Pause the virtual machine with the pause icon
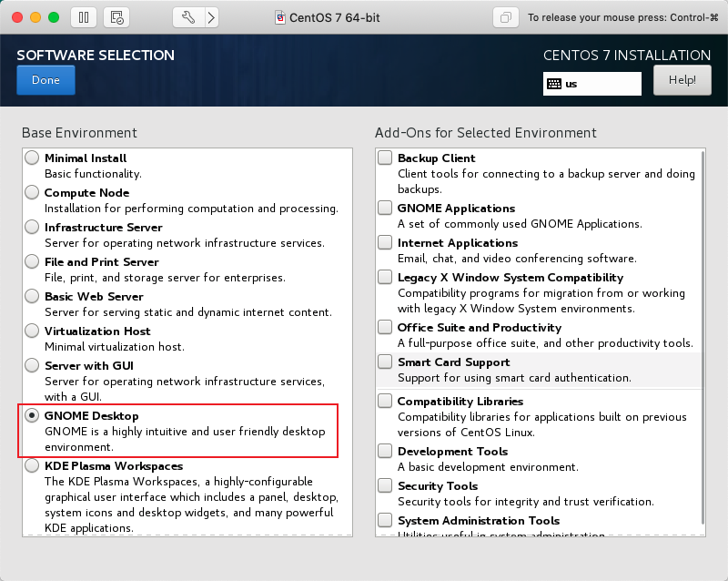This screenshot has width=728, height=581. [84, 17]
